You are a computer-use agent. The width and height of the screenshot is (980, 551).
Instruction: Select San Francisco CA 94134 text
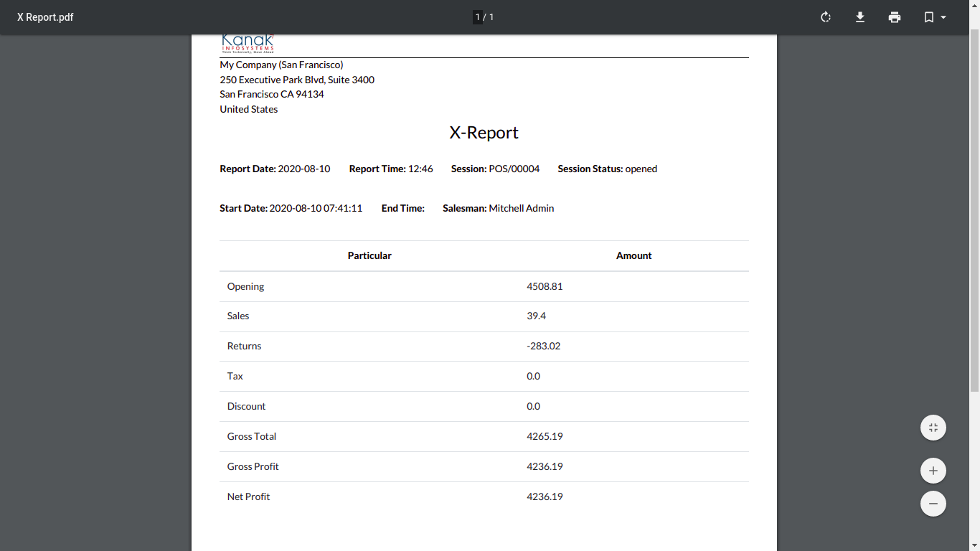[272, 94]
